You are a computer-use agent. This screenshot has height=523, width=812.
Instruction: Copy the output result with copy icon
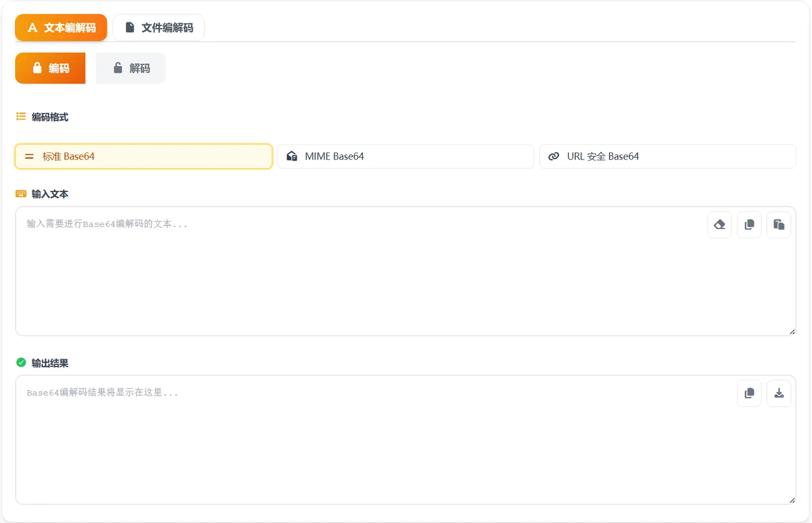(x=749, y=394)
